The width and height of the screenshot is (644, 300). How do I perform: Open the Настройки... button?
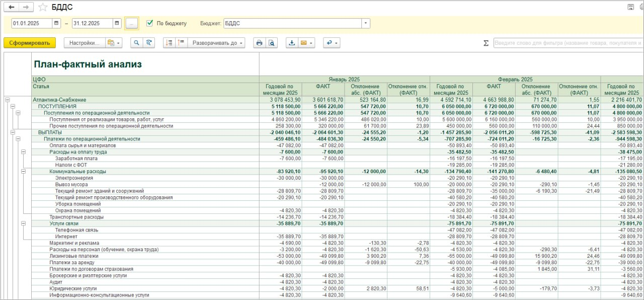point(84,43)
